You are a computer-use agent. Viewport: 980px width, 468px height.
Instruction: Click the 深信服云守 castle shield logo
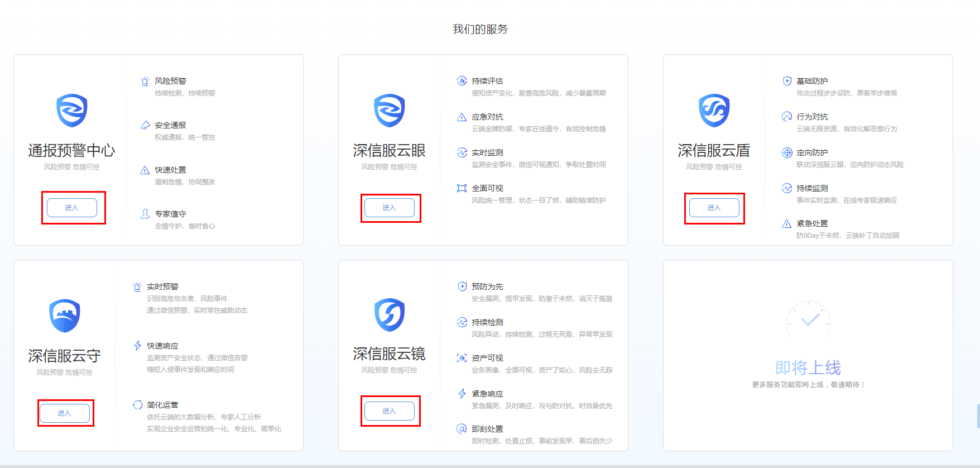pyautogui.click(x=65, y=316)
